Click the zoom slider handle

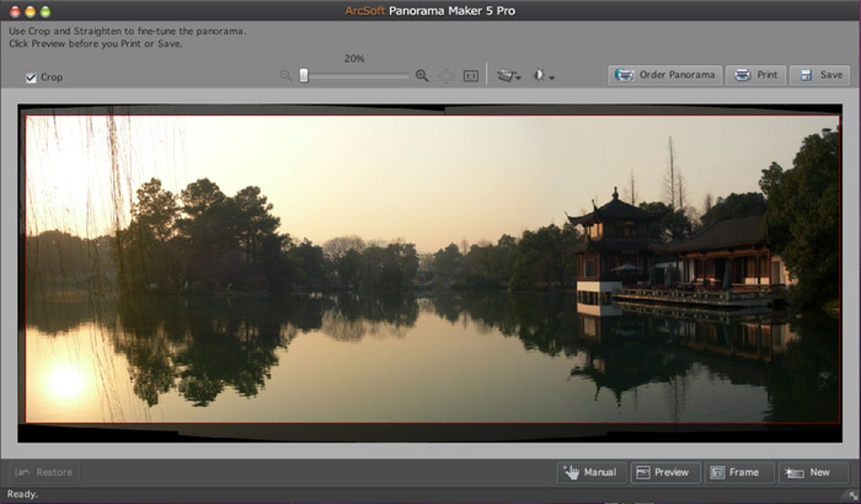[304, 76]
